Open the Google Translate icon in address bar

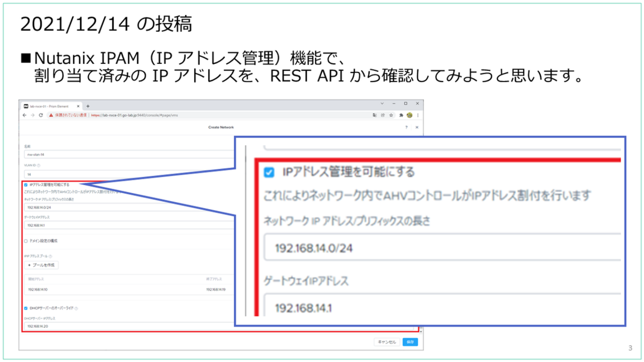375,115
